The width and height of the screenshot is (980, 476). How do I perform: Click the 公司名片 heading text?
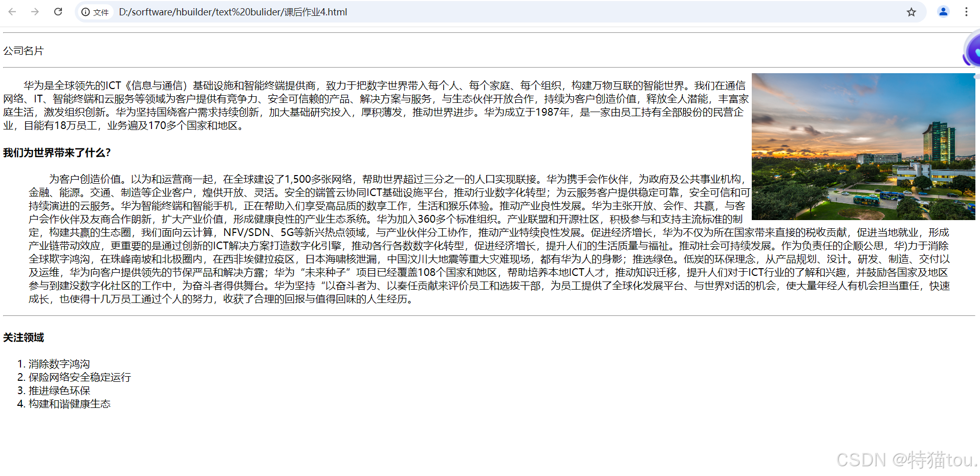[24, 51]
